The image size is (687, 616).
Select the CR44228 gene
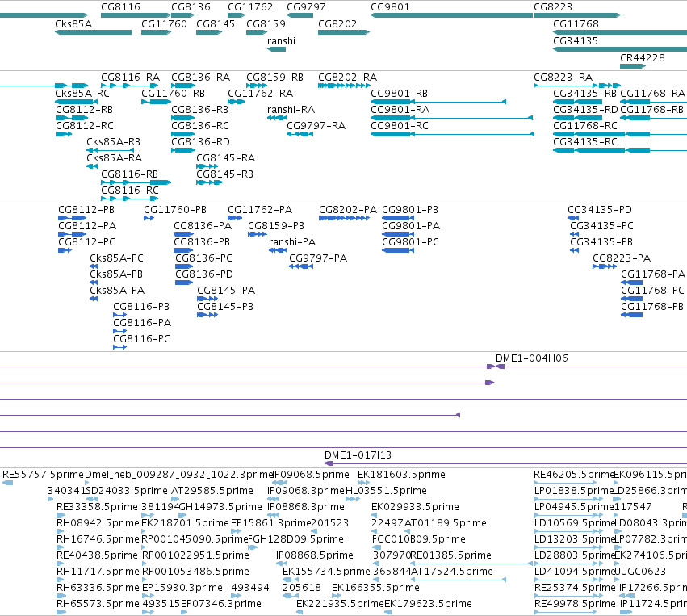633,66
